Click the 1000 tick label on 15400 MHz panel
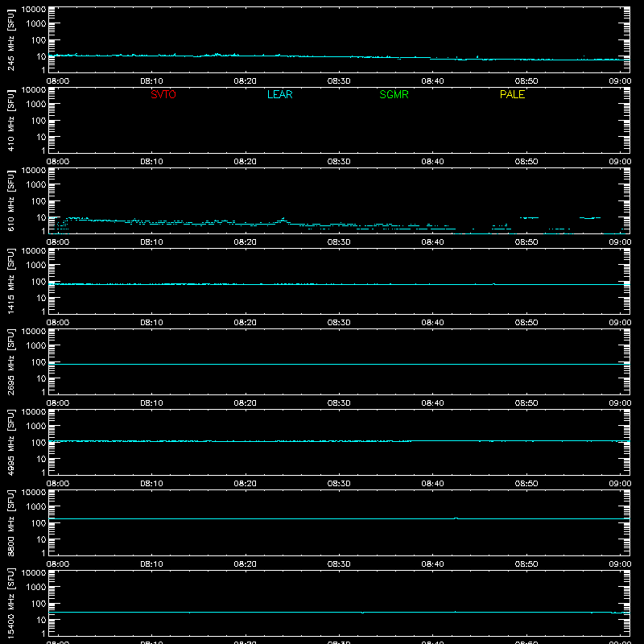 pos(36,587)
